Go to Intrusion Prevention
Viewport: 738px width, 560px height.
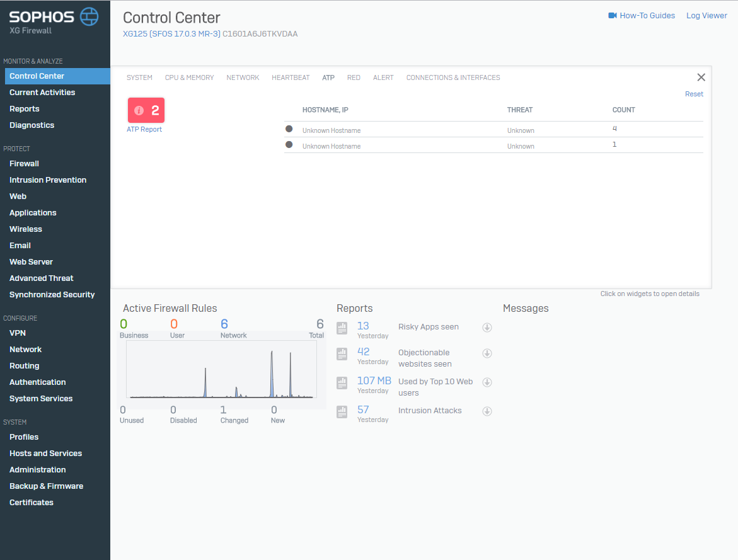(48, 180)
